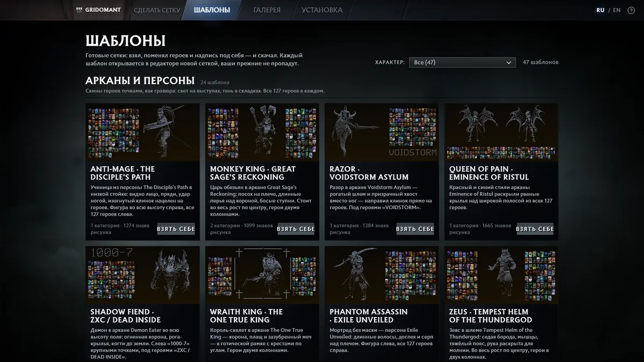Viewport: 644px width, 362px height.
Task: Click the Phantom Assassin · Exile Unveiled title
Action: point(369,315)
